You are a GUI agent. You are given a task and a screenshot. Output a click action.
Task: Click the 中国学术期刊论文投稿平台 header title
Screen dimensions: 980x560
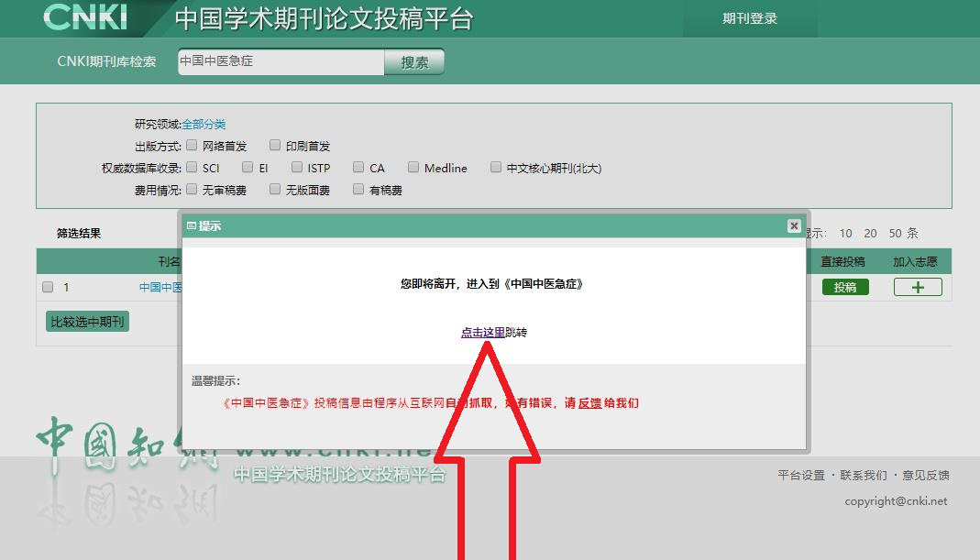(324, 18)
